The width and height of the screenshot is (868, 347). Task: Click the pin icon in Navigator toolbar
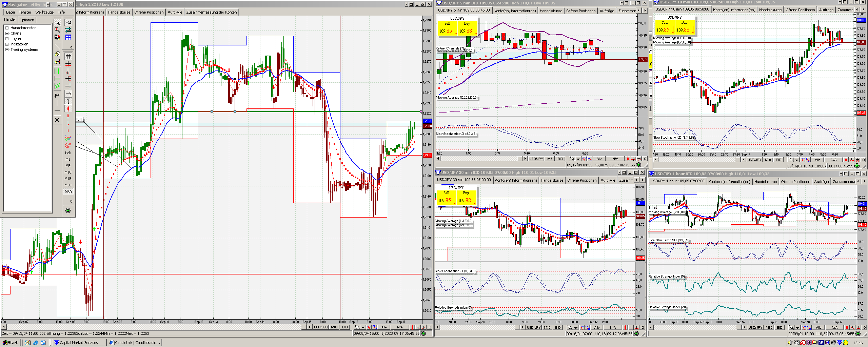point(68,23)
